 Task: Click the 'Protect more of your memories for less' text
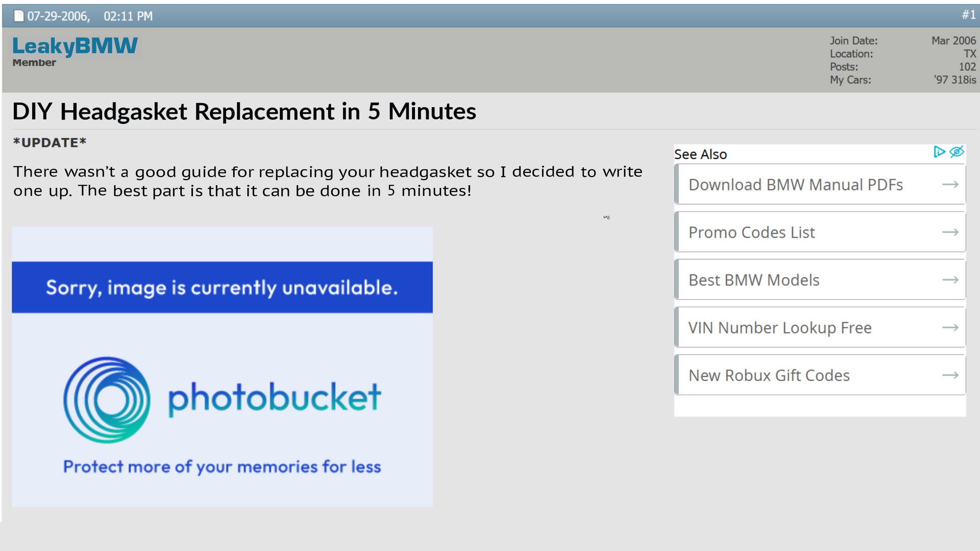[222, 467]
